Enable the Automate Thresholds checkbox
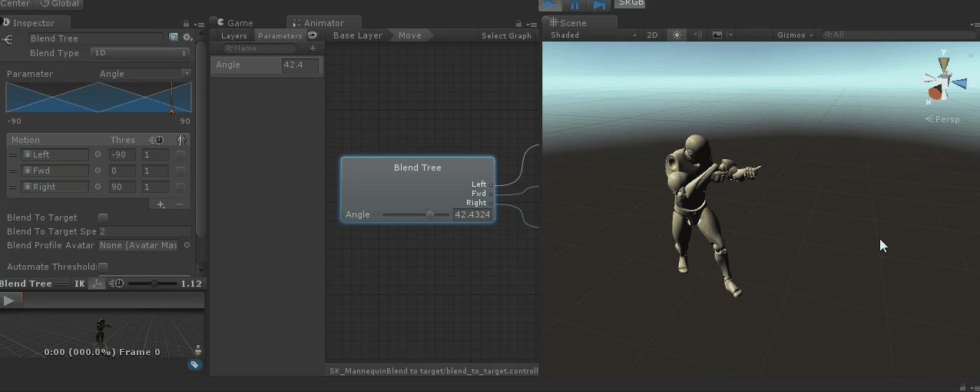The image size is (980, 392). coord(103,267)
